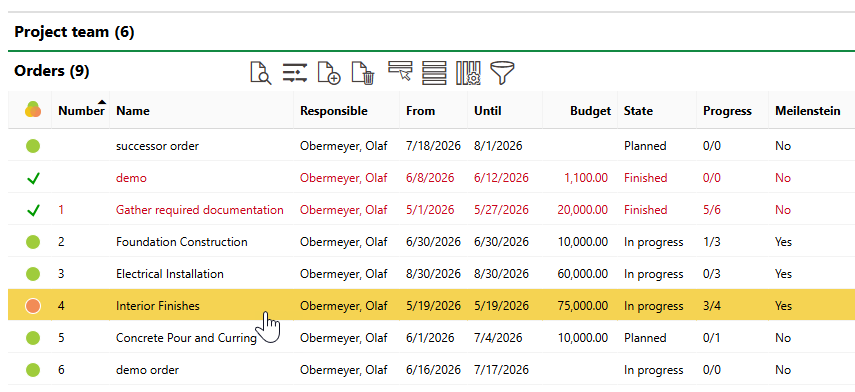Click progress value 3/4
The image size is (855, 392).
click(x=712, y=306)
